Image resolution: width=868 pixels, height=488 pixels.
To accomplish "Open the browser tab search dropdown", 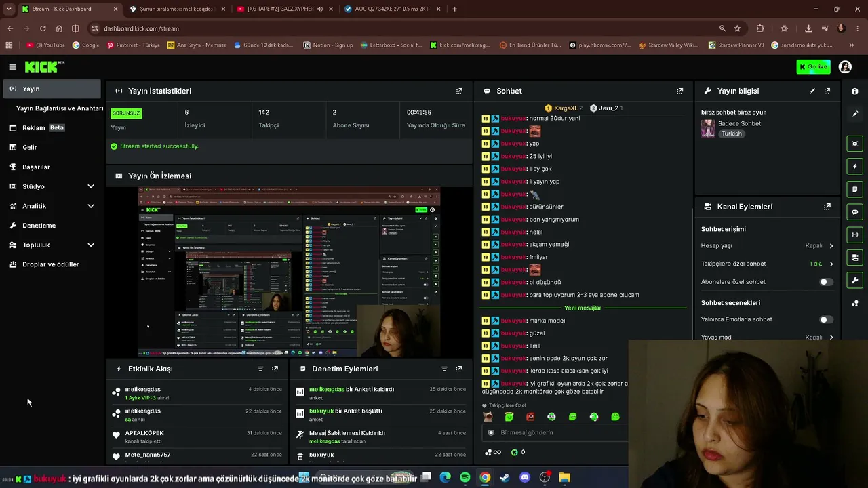I will point(9,9).
